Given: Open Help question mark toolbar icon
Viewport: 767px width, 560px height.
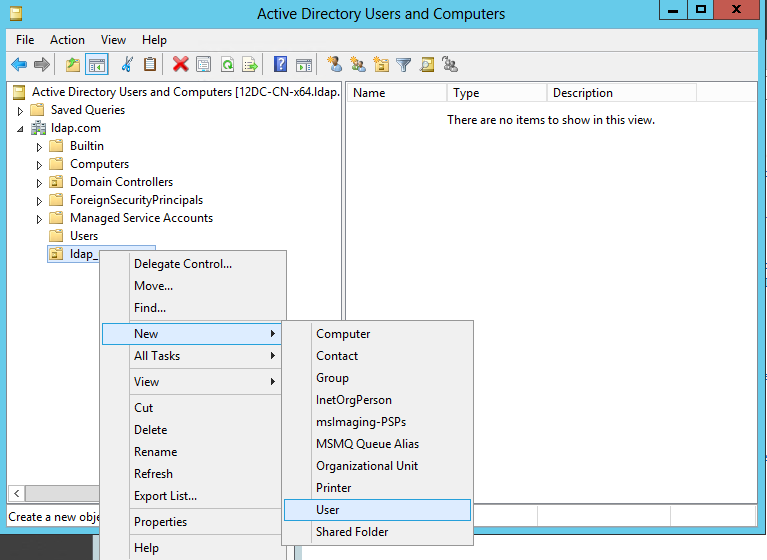Looking at the screenshot, I should click(x=280, y=65).
